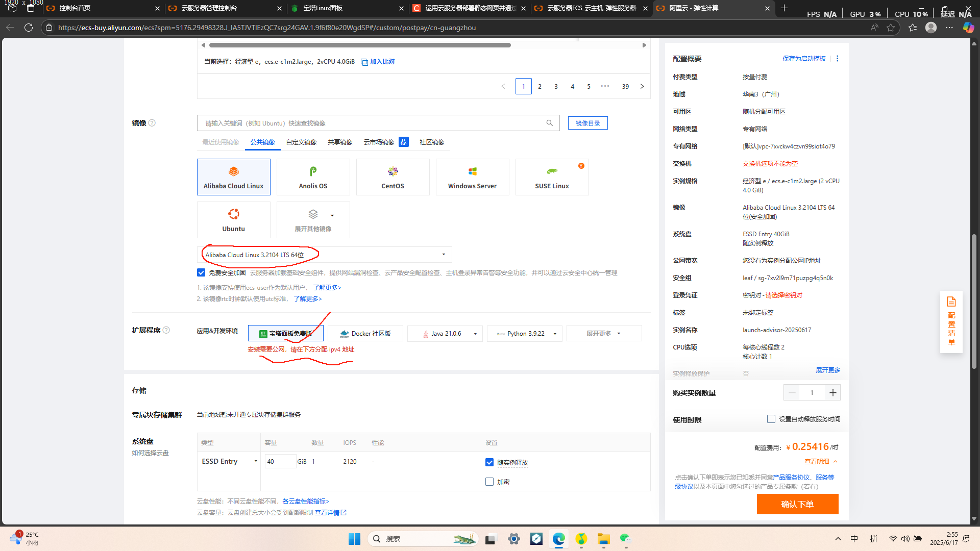
Task: Select SUSE Linux image card
Action: coord(552,177)
